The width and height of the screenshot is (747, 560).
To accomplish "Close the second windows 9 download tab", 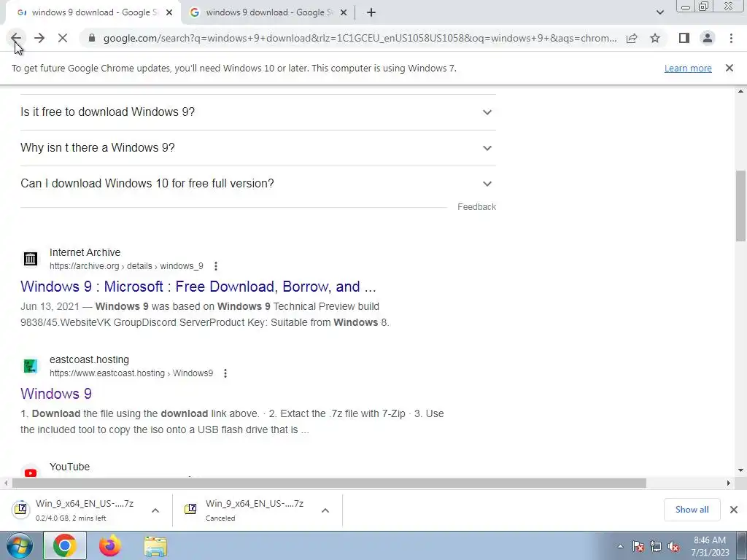I will [x=344, y=12].
